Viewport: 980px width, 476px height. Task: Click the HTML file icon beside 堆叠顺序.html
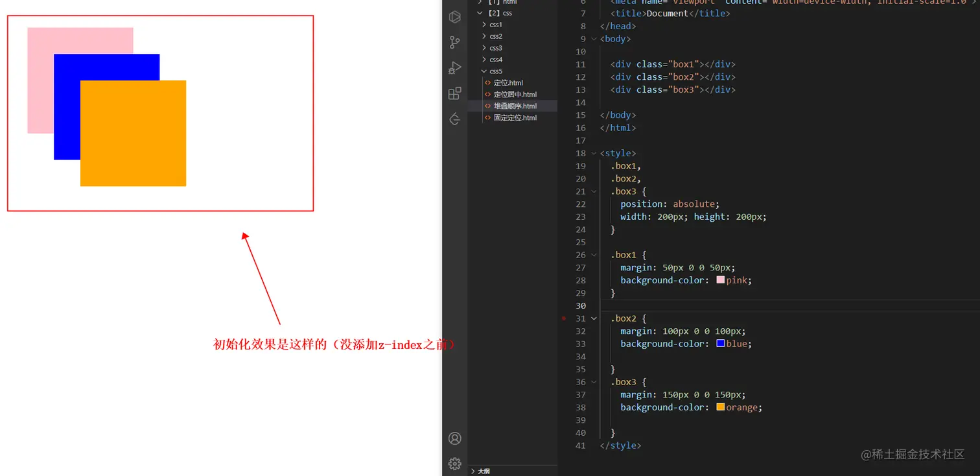click(x=488, y=106)
